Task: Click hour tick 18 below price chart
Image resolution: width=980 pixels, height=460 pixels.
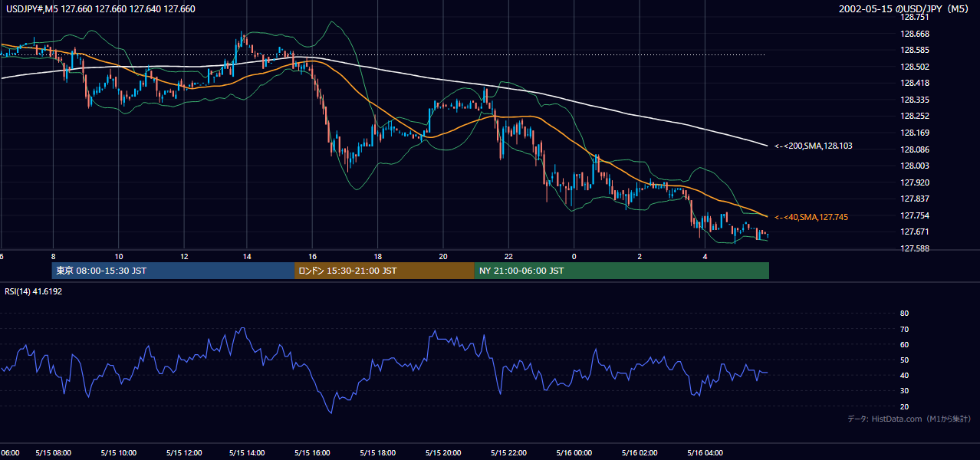Action: (378, 256)
